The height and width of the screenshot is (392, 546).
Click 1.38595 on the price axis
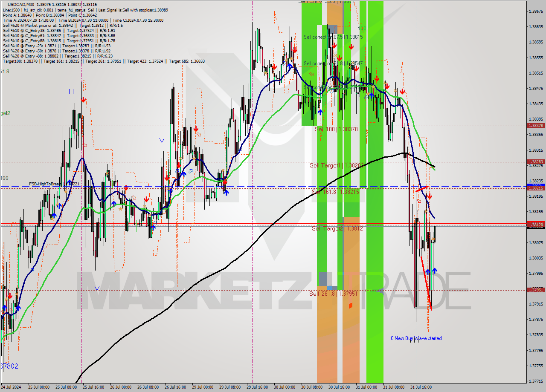pos(536,42)
